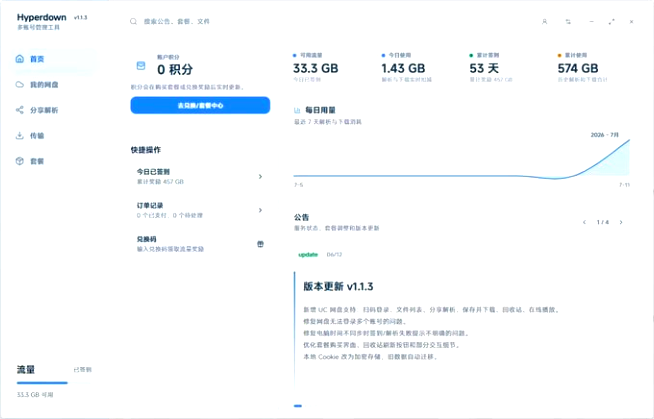This screenshot has height=419, width=654.
Task: Click the daily usage line chart peak
Action: 629,141
